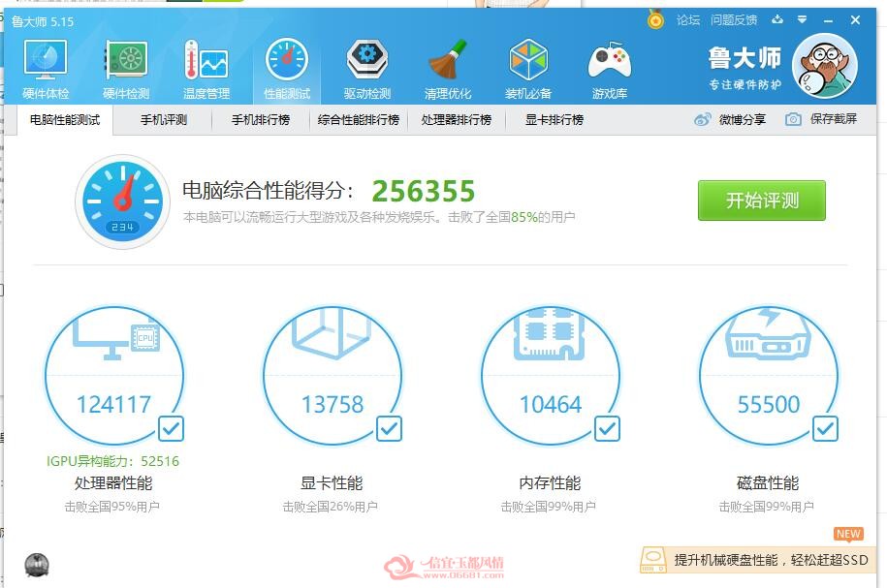The height and width of the screenshot is (588, 887).
Task: Click the 鲁大师 cartoon avatar logo
Action: (824, 66)
